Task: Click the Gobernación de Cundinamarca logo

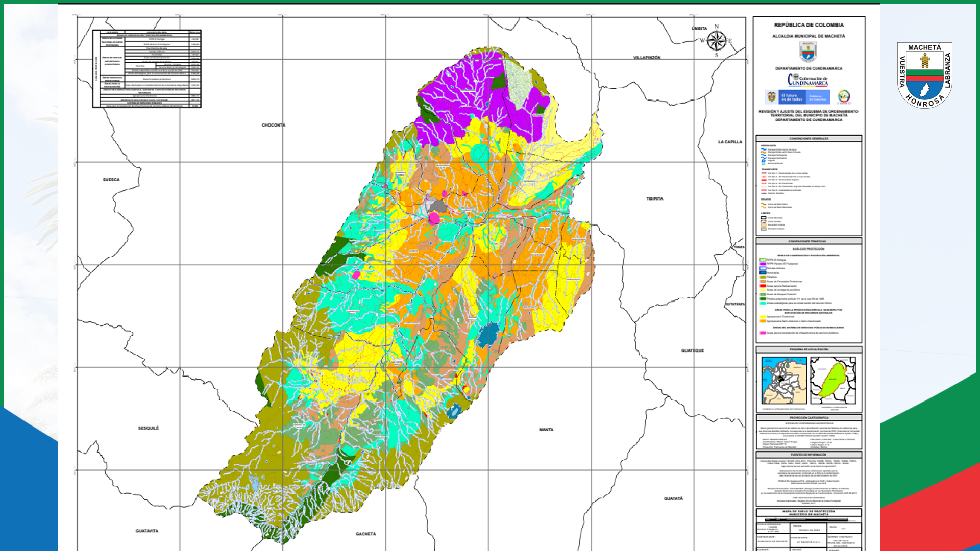Action: [807, 80]
